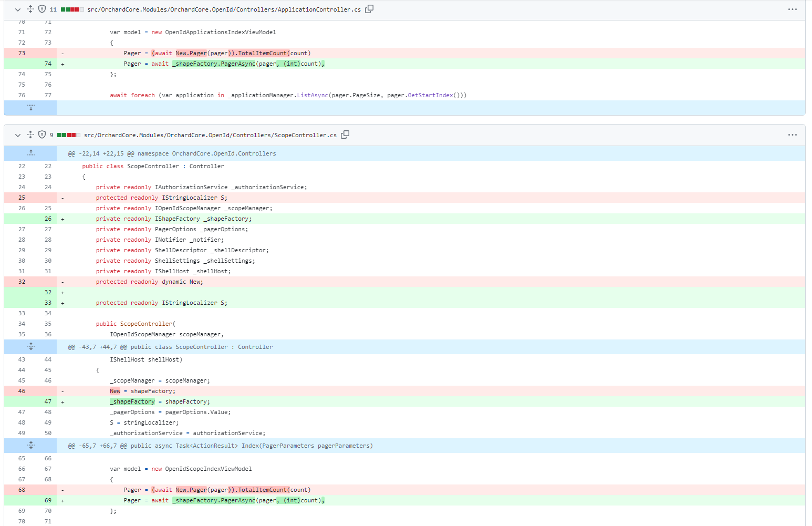Screen dimensions: 812x526
Task: Expand all lines in ScopeController.cs
Action: click(x=30, y=135)
